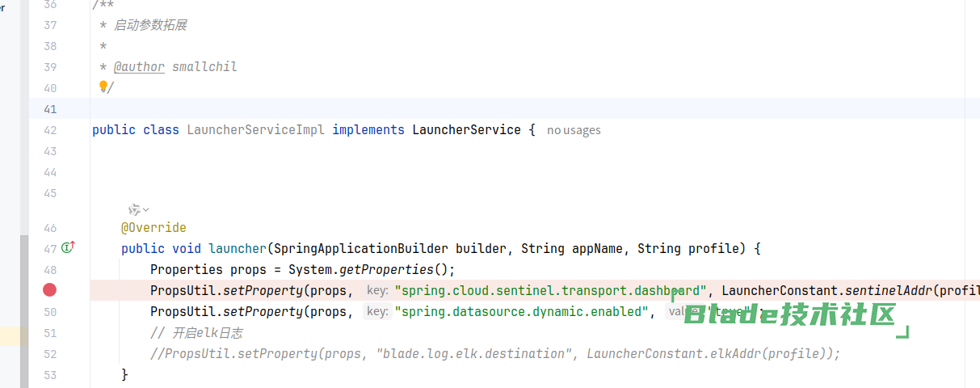Image resolution: width=980 pixels, height=388 pixels.
Task: Expand the chevron beside the AI assistant icon
Action: [x=146, y=210]
